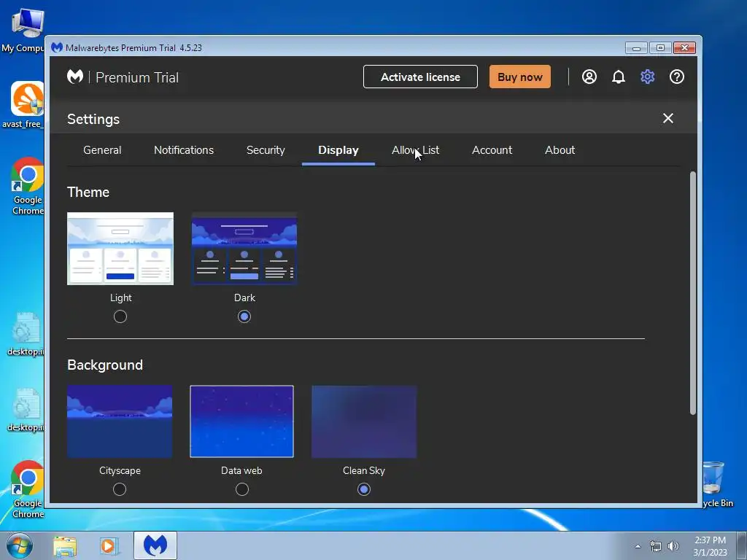
Task: Click the settings gear icon
Action: click(x=648, y=77)
